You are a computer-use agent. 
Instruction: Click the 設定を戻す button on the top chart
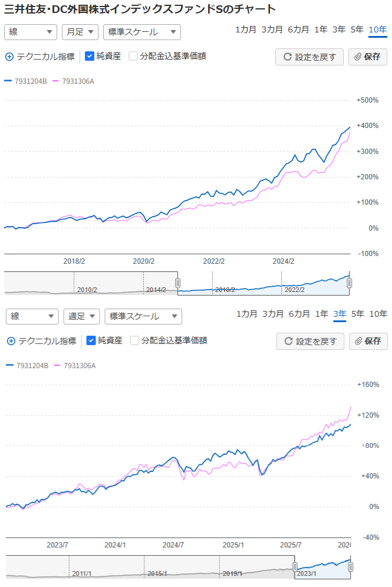pyautogui.click(x=309, y=57)
